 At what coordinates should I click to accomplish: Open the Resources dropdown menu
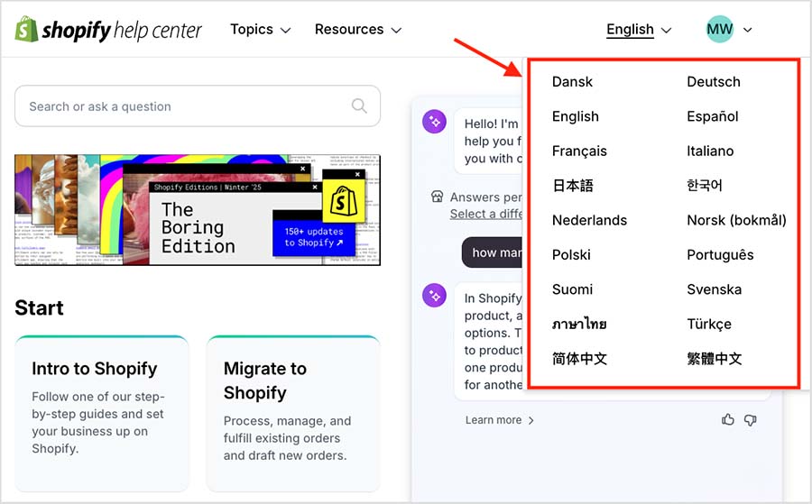point(358,30)
